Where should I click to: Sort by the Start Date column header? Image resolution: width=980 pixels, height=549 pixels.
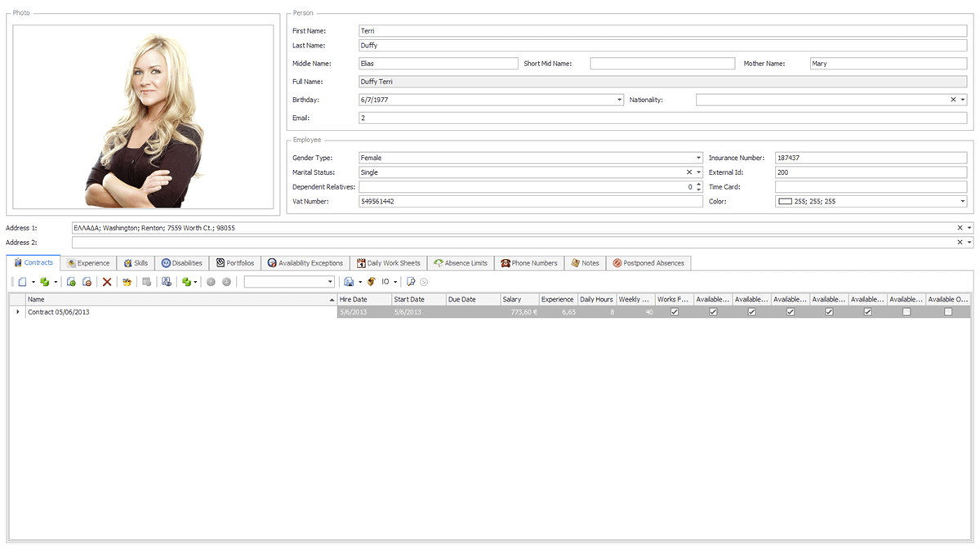[x=418, y=300]
